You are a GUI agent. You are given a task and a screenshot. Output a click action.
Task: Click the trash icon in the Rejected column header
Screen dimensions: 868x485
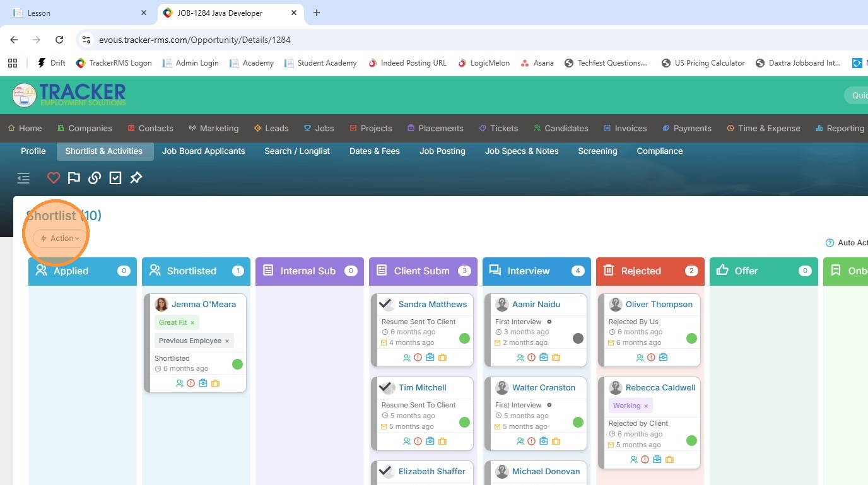click(x=609, y=270)
